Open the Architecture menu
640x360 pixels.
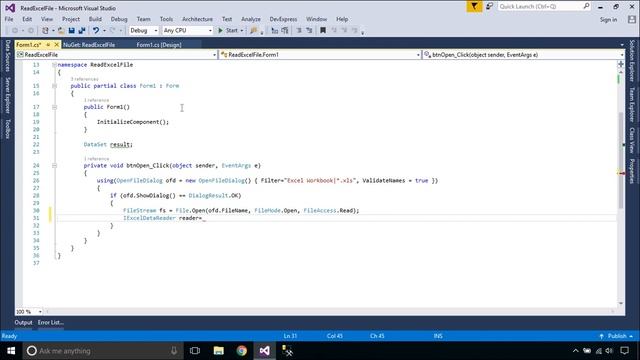coord(197,19)
